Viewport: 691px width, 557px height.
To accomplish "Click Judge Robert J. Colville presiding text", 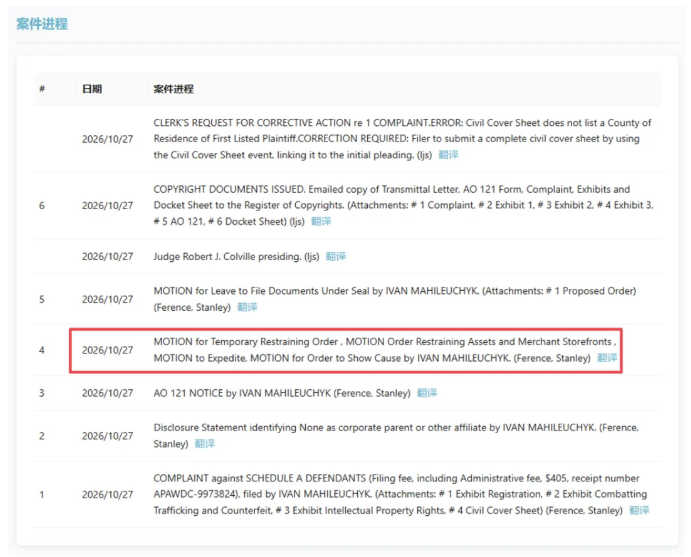I will click(x=236, y=256).
